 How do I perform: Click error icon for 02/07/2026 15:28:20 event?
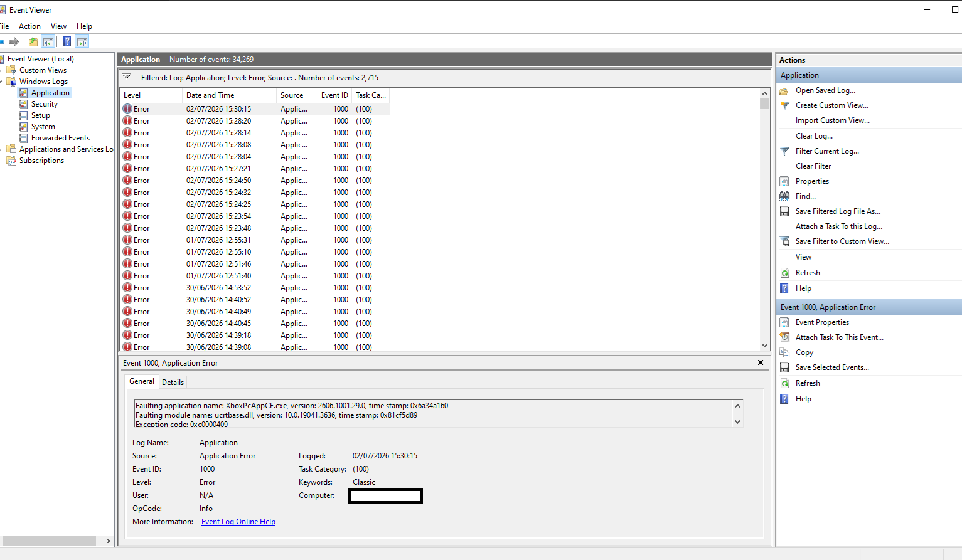[x=127, y=121]
